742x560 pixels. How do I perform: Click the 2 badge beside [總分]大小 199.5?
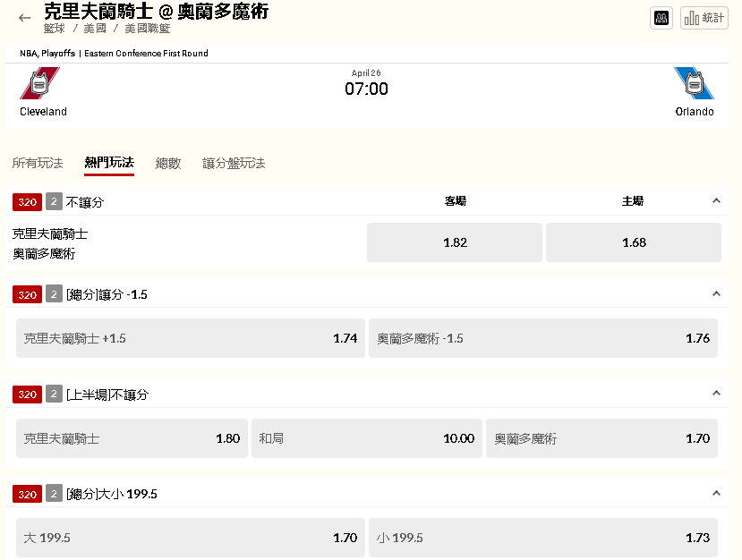click(54, 495)
